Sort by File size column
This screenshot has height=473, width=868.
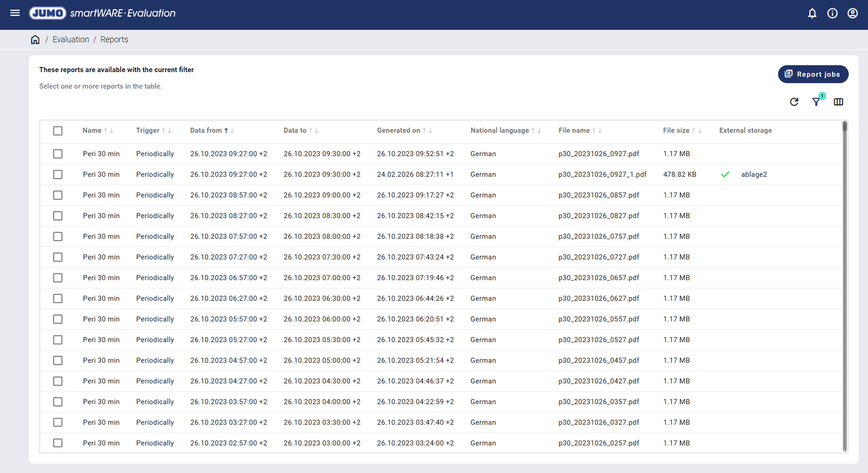click(676, 130)
